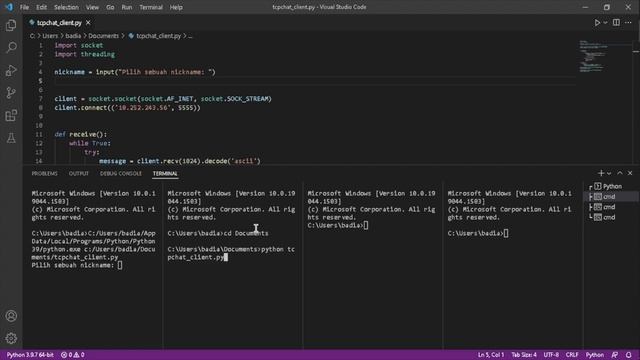Select the TERMINAL panel tab

165,173
